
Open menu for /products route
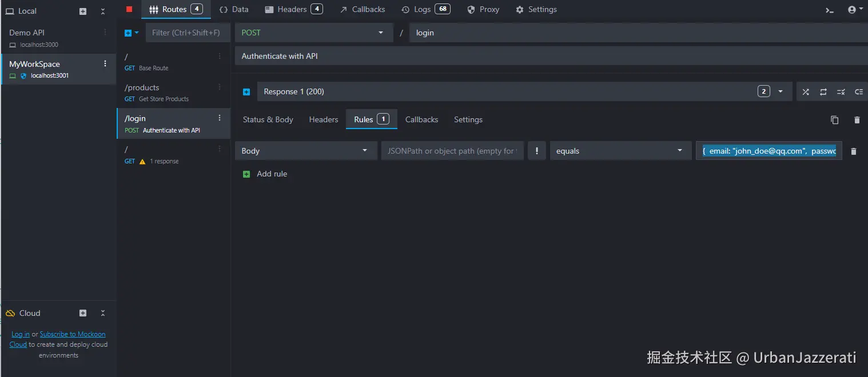click(220, 87)
